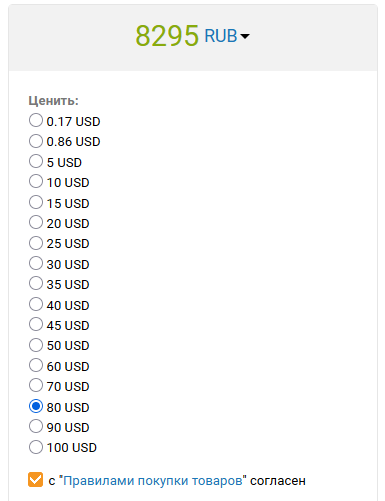Pick the 15 USD radio button
The width and height of the screenshot is (385, 501).
(36, 202)
